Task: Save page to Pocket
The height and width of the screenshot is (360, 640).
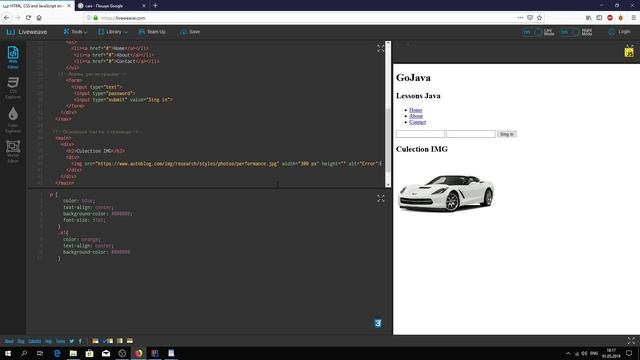Action: point(530,18)
